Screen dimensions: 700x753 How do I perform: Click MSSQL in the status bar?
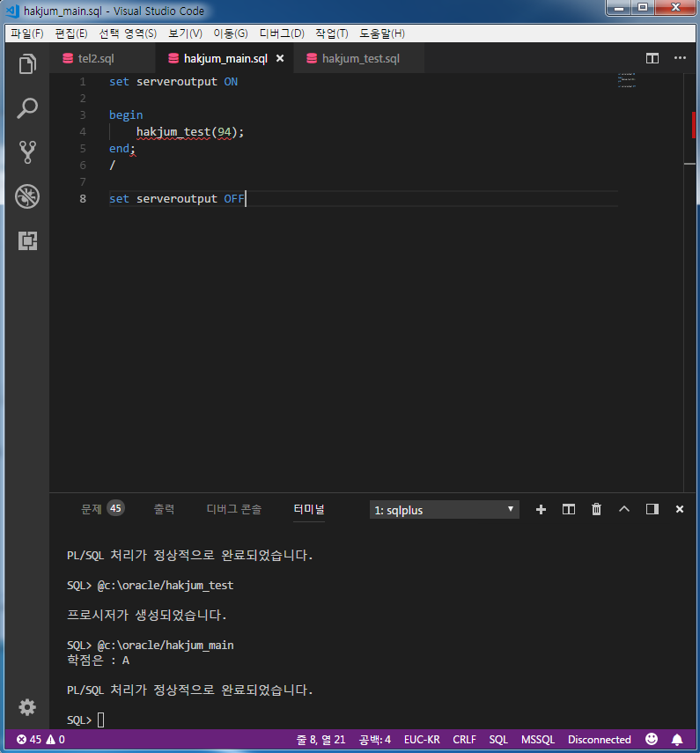click(x=538, y=740)
